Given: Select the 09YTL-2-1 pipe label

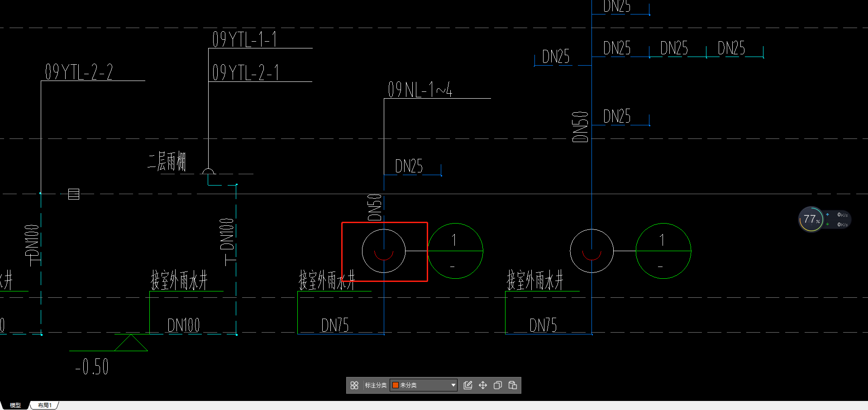Looking at the screenshot, I should [245, 72].
